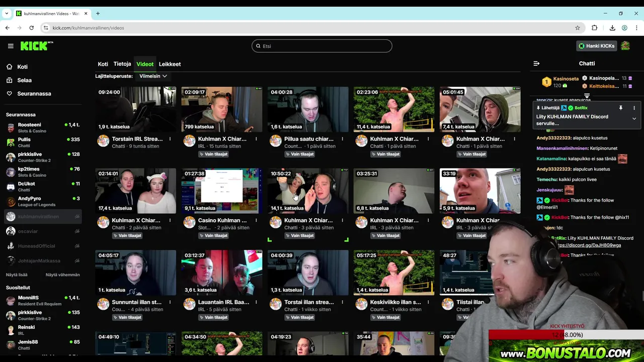The height and width of the screenshot is (362, 644).
Task: Open the browser extensions icon
Action: [x=595, y=28]
